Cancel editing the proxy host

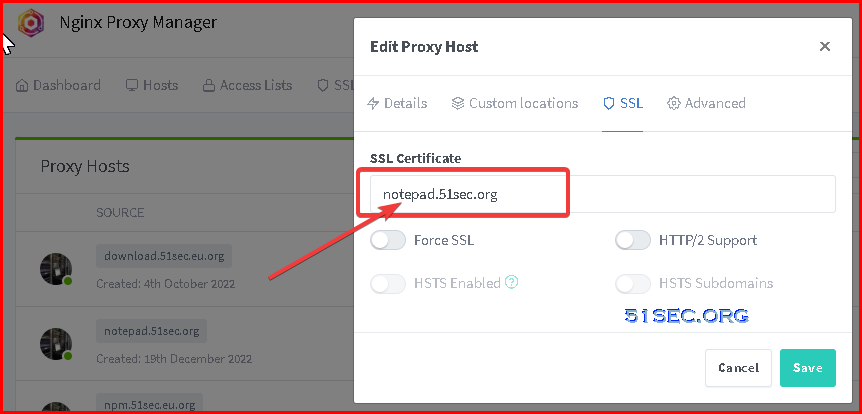click(x=738, y=368)
